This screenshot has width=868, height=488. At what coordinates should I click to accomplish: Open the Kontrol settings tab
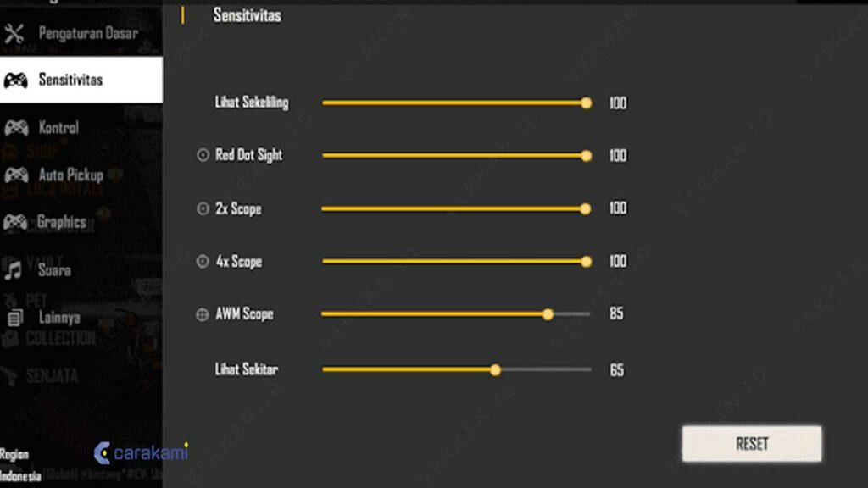pyautogui.click(x=58, y=128)
